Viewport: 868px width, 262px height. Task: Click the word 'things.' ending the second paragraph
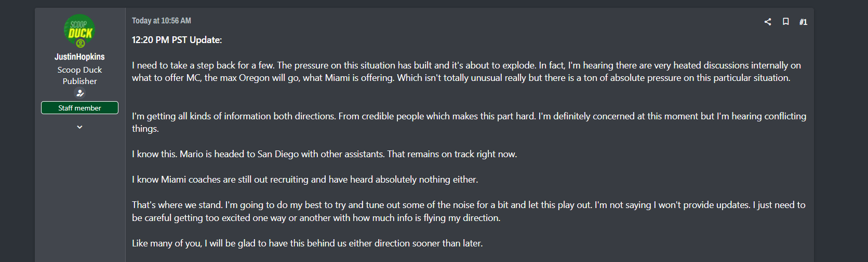[x=145, y=129]
